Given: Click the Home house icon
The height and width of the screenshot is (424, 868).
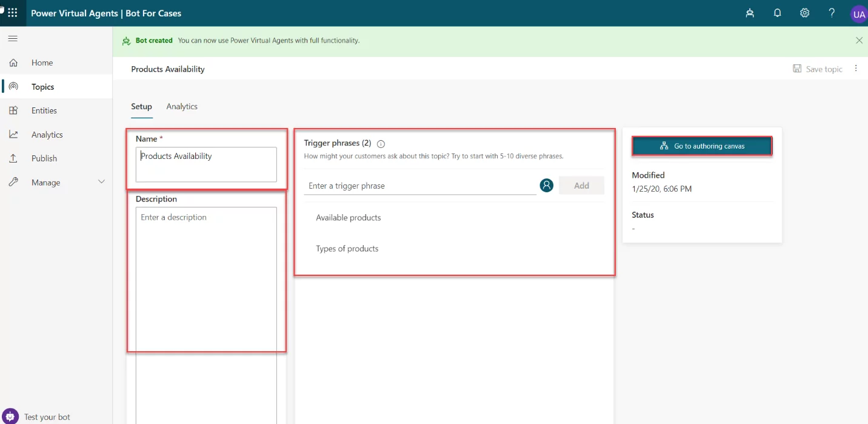Looking at the screenshot, I should pyautogui.click(x=13, y=62).
